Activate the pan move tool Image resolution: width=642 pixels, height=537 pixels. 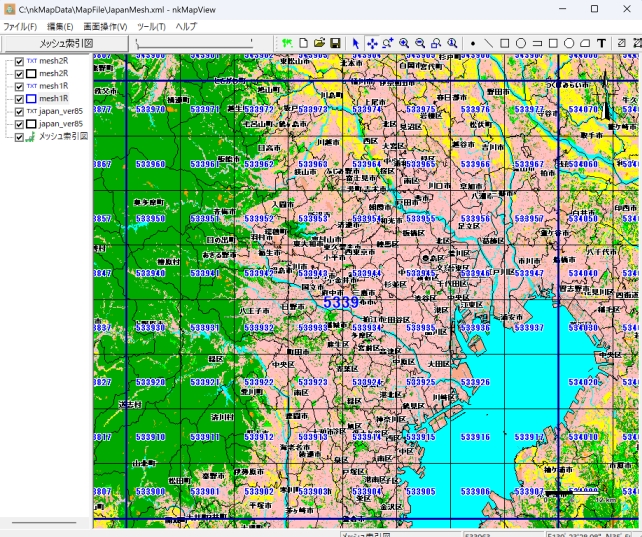(372, 44)
